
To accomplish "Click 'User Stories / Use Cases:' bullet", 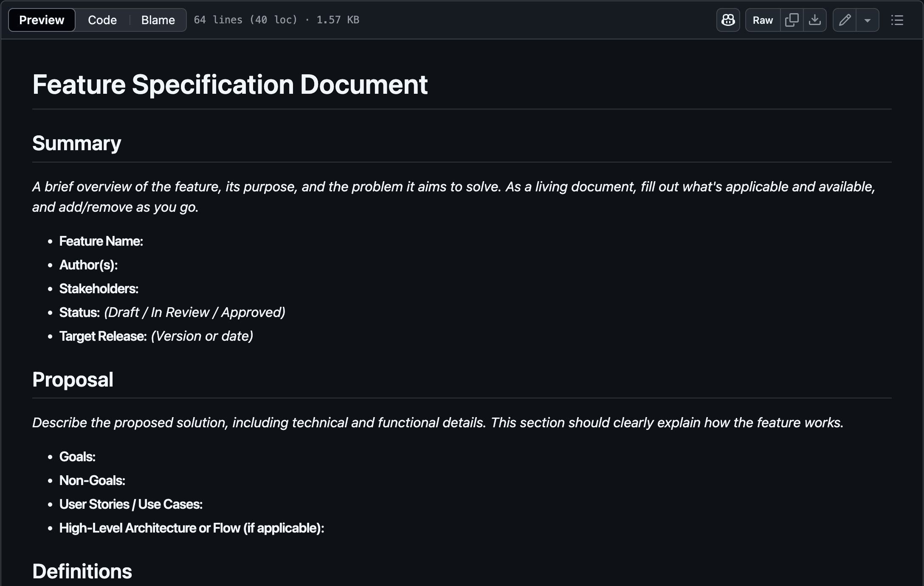I will pos(131,504).
